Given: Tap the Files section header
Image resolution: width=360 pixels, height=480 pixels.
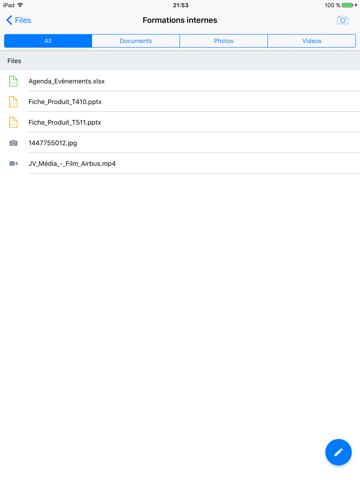Looking at the screenshot, I should [180, 61].
